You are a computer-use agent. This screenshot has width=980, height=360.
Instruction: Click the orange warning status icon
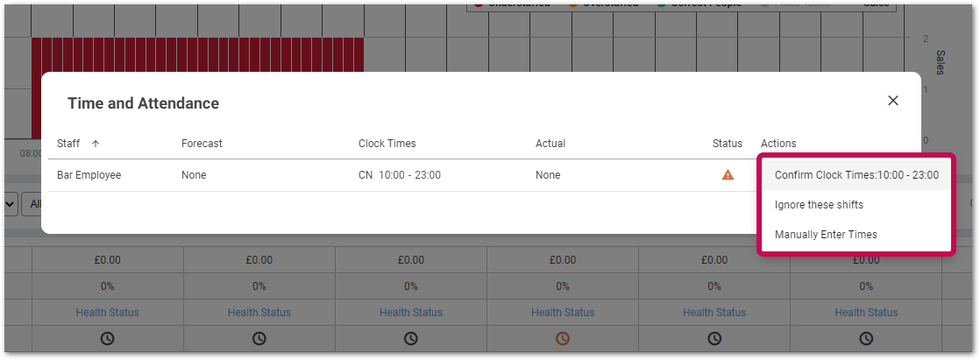[728, 175]
